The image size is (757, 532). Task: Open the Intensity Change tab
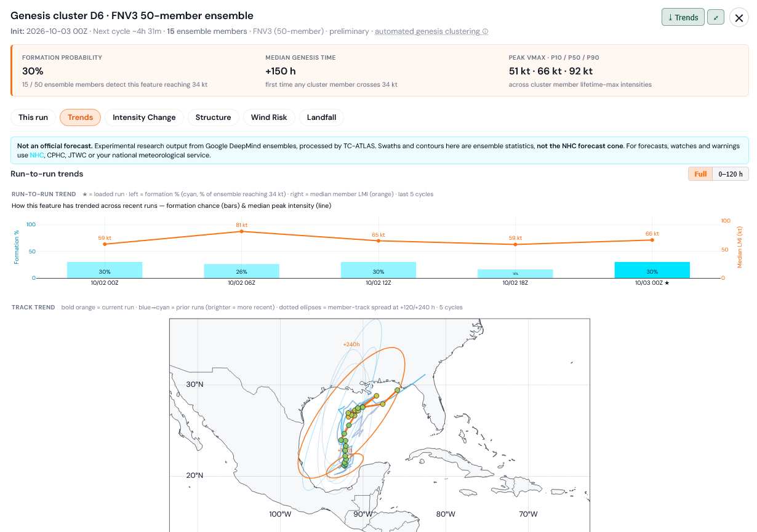click(144, 117)
